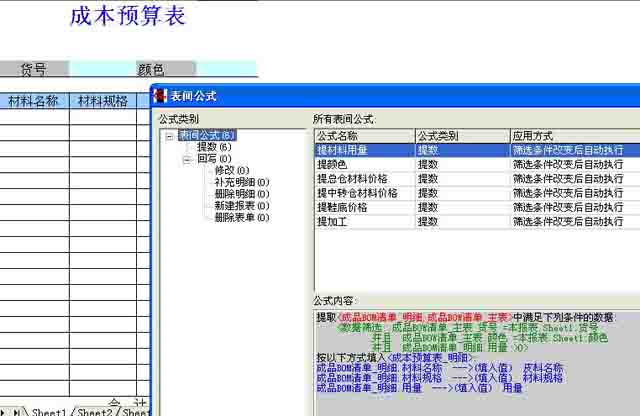Switch to the Sheet1 tab
The height and width of the screenshot is (416, 640).
click(49, 411)
